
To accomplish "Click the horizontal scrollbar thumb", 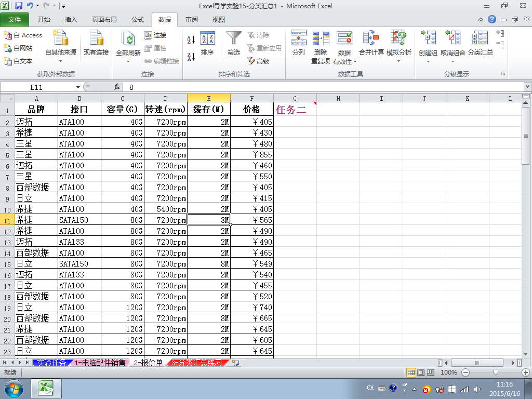I will (x=477, y=363).
